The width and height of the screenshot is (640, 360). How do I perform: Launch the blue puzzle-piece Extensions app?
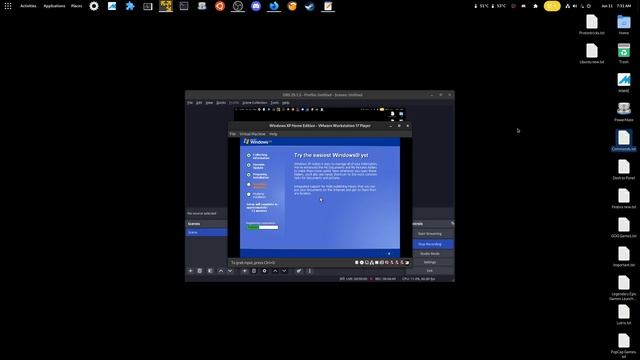tap(130, 6)
